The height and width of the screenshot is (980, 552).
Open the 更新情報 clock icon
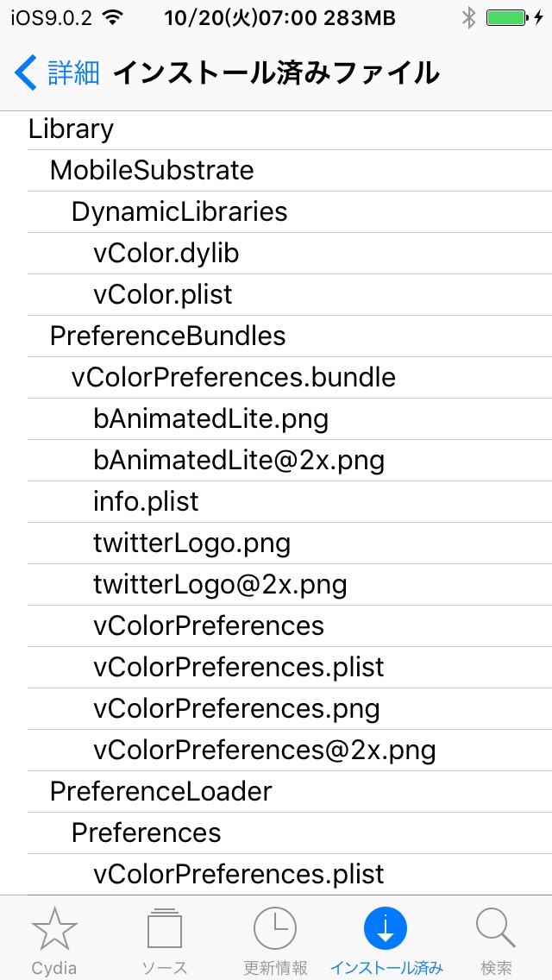(275, 929)
